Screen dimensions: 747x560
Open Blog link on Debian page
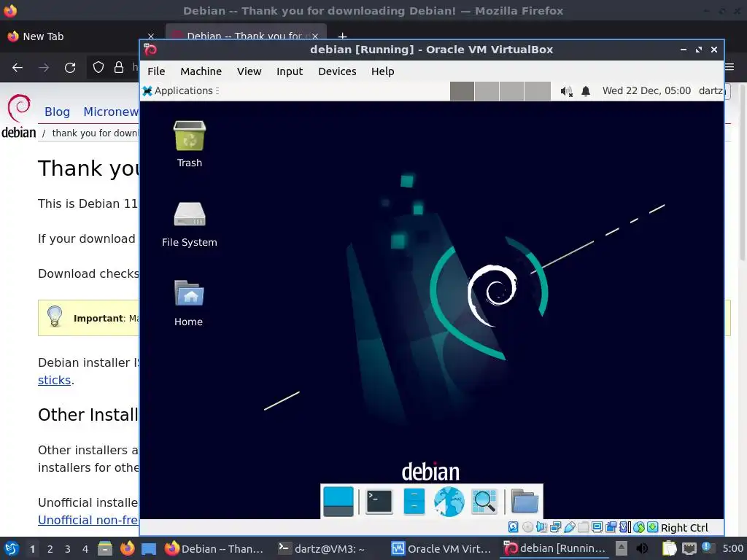click(57, 112)
